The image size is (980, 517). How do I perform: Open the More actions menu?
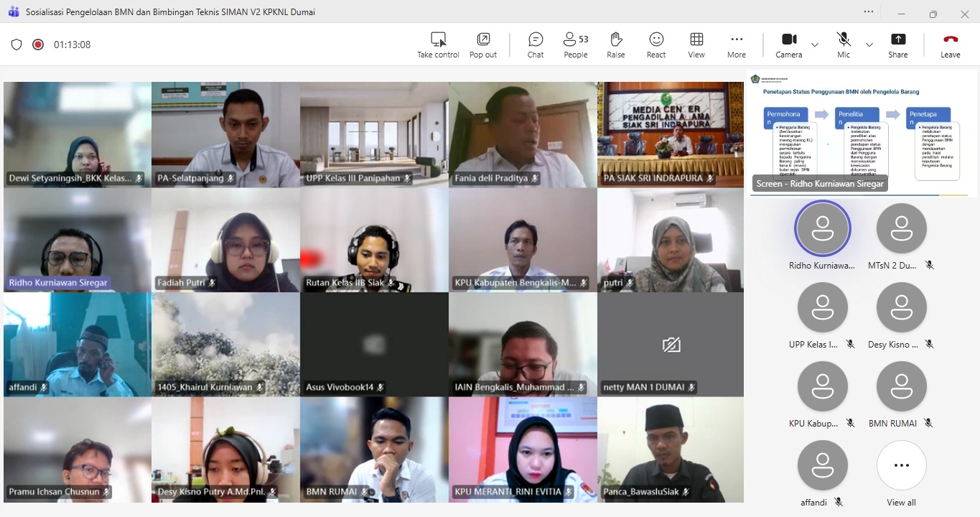click(x=737, y=45)
